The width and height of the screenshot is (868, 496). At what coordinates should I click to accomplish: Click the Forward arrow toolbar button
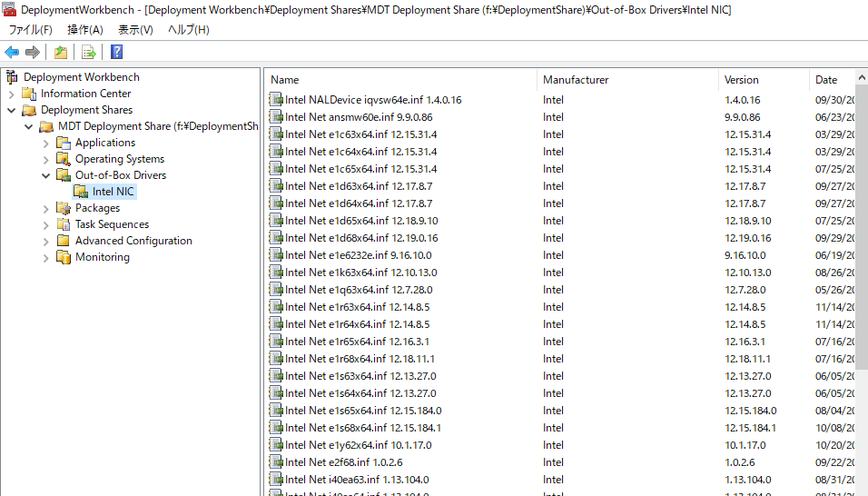point(33,52)
